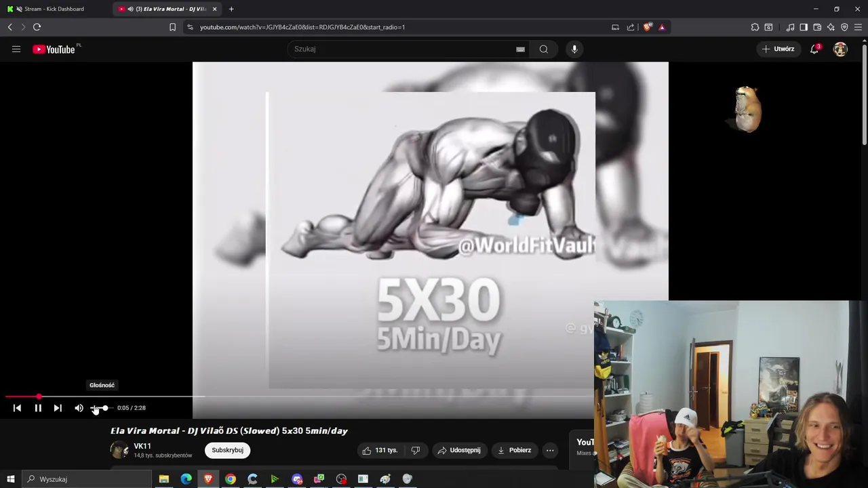This screenshot has height=488, width=868.
Task: Go back to the previous video
Action: tap(17, 408)
